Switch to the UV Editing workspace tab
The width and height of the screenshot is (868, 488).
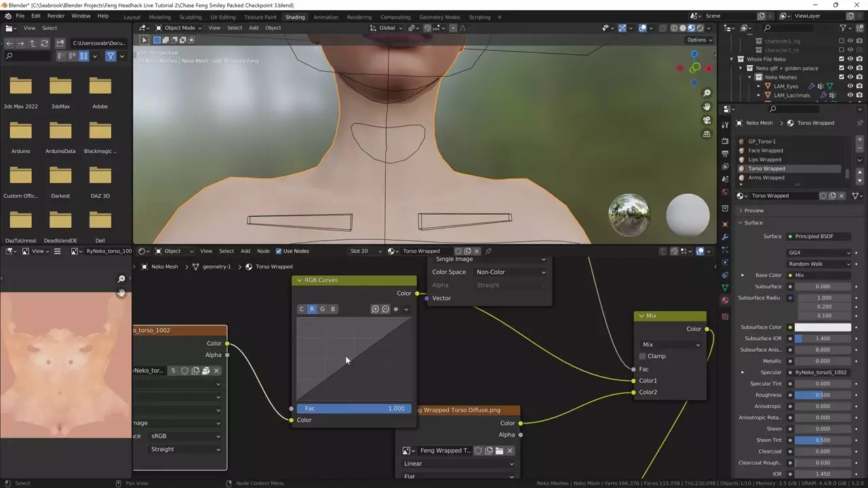[222, 17]
